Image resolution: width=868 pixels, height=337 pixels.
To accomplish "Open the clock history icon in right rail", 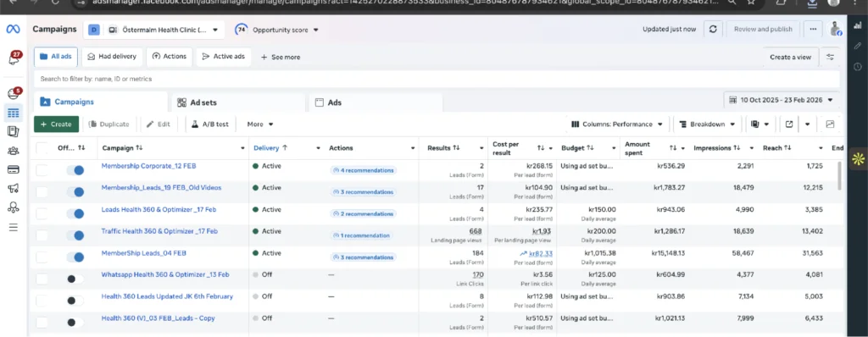I will pyautogui.click(x=858, y=66).
